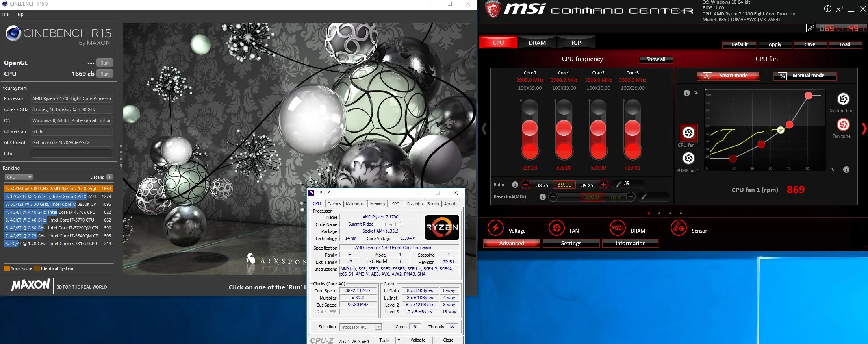Click the Base clock info icon
Image resolution: width=868 pixels, height=344 pixels.
coord(542,197)
